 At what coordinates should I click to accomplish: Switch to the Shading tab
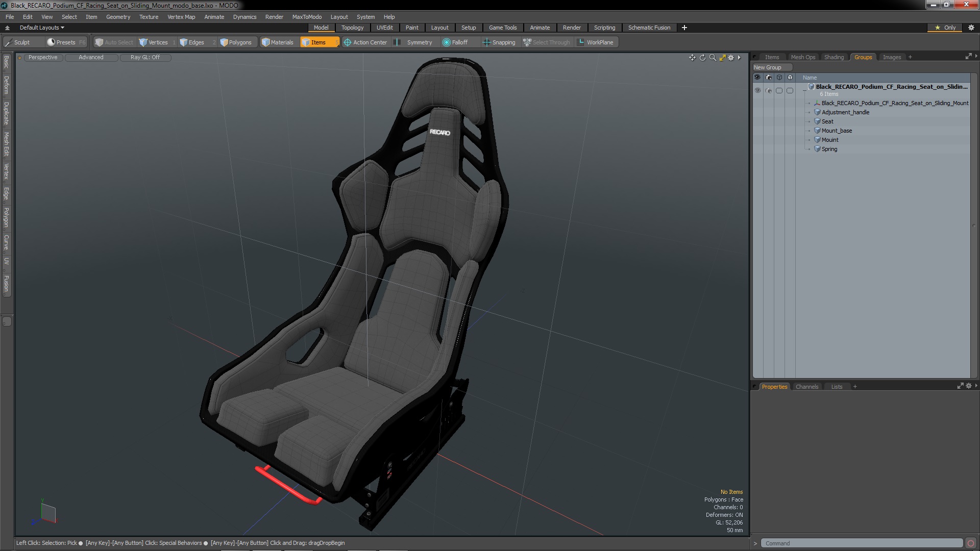(x=834, y=57)
